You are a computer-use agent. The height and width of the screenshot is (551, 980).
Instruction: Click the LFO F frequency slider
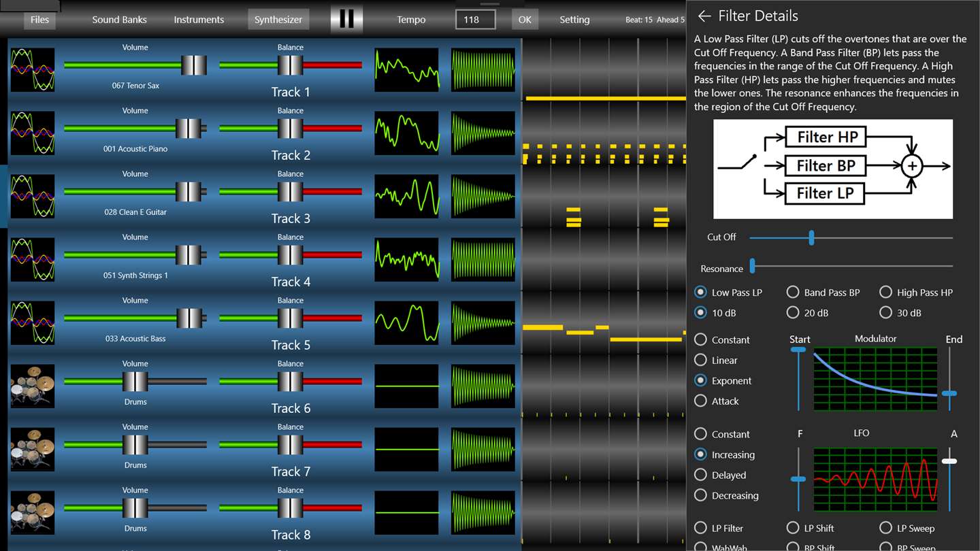click(x=798, y=479)
